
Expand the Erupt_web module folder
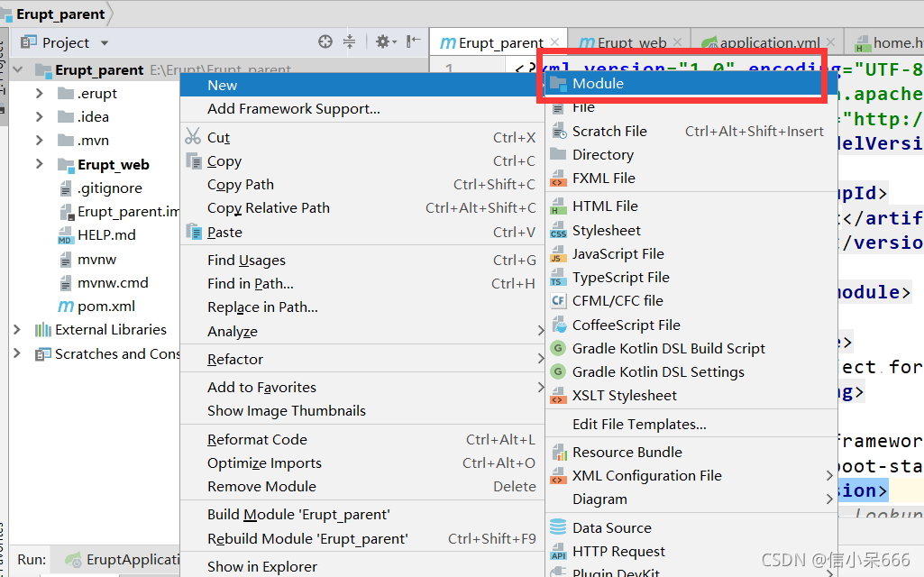pos(40,164)
